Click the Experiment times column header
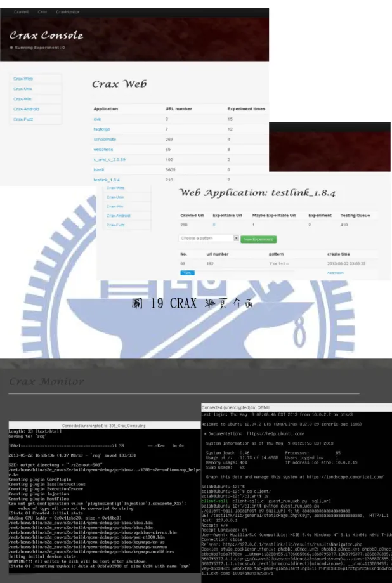 246,109
